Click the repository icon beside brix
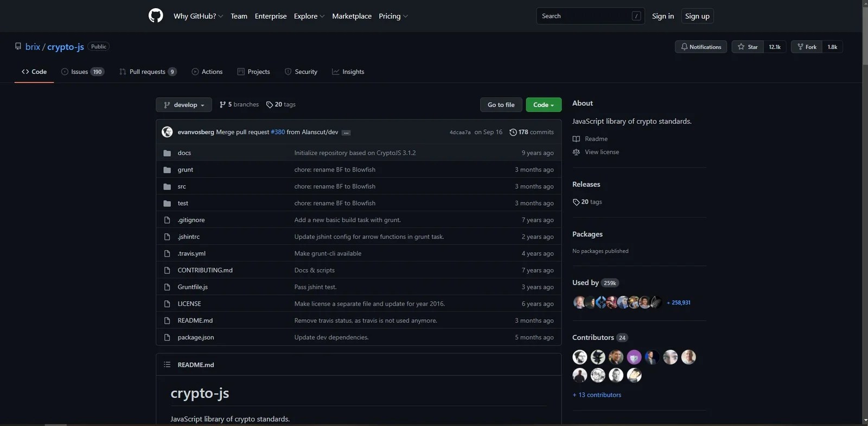 [x=18, y=47]
